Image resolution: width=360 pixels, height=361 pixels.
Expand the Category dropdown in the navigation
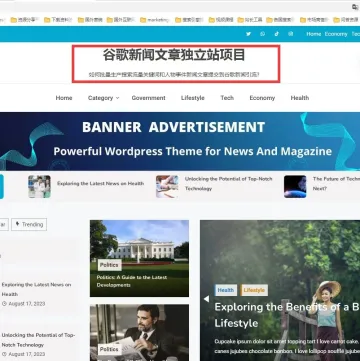[103, 98]
